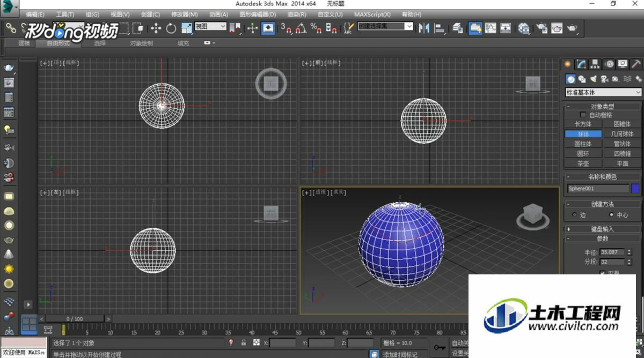The height and width of the screenshot is (358, 644).
Task: Toggle the selection lock icon
Action: [244, 342]
